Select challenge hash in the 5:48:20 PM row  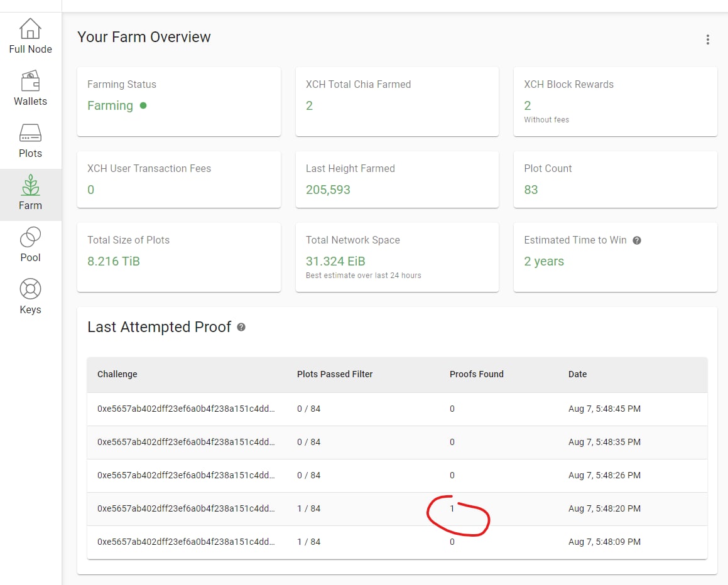tap(186, 508)
